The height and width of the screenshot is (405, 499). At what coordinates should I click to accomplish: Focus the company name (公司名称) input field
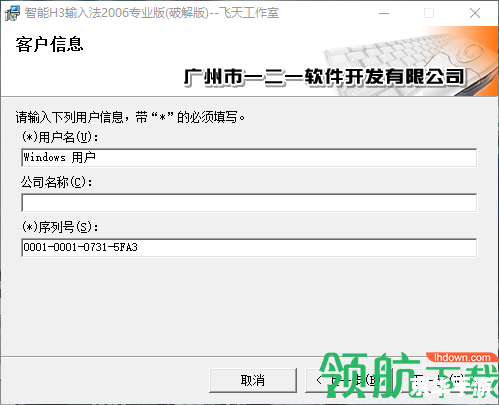pos(249,202)
